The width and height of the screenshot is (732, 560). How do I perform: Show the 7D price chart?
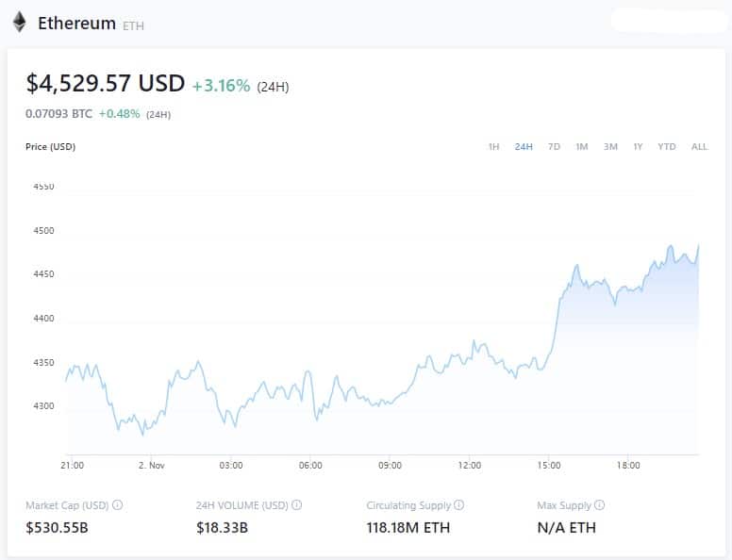point(554,146)
